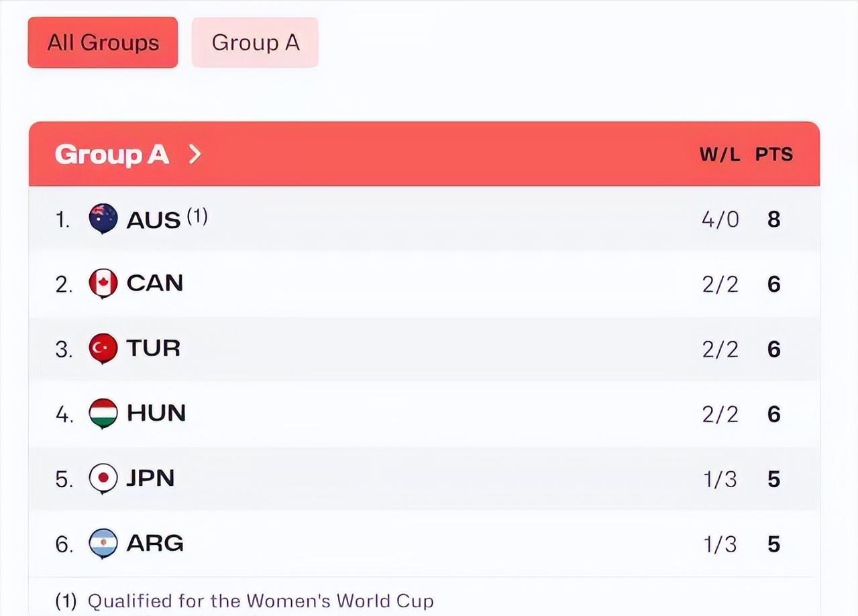
Task: Open the ARG team name
Action: pyautogui.click(x=155, y=544)
